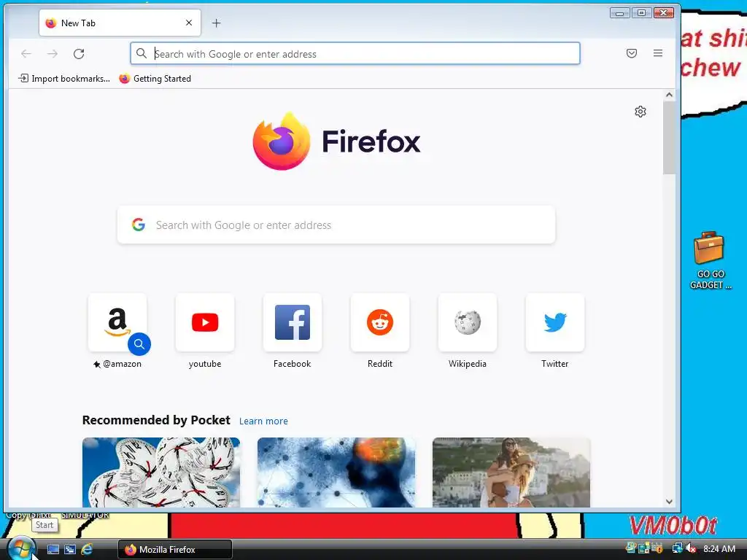The height and width of the screenshot is (560, 747).
Task: Open the Pocket story with two women outdoors
Action: 511,472
